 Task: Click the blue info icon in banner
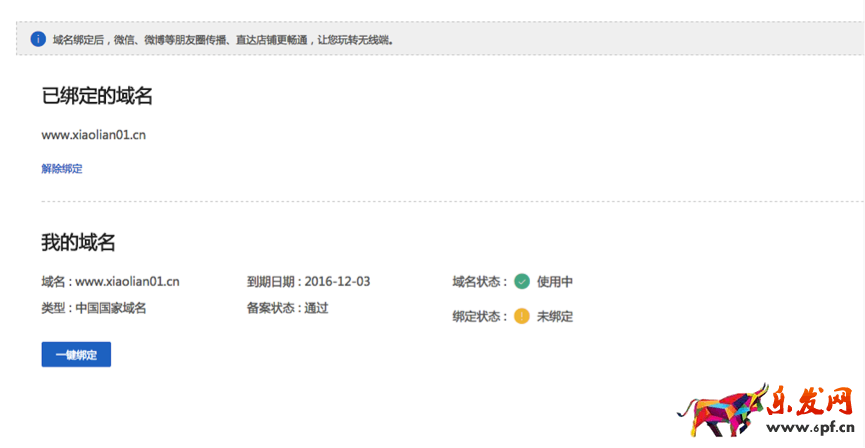[x=38, y=39]
